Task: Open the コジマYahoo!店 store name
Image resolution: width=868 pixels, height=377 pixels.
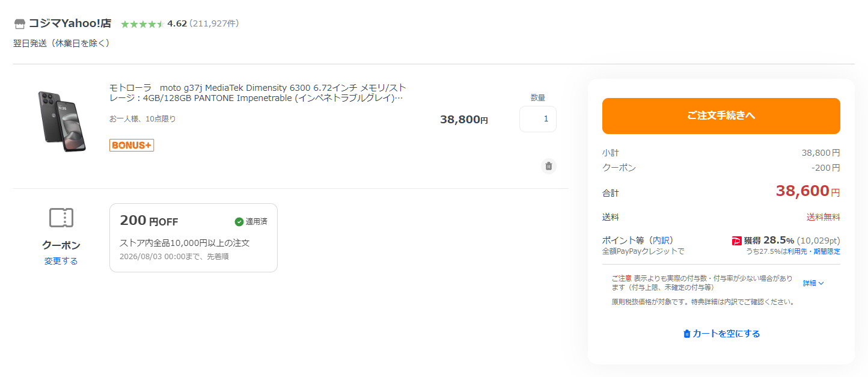Action: click(x=70, y=23)
